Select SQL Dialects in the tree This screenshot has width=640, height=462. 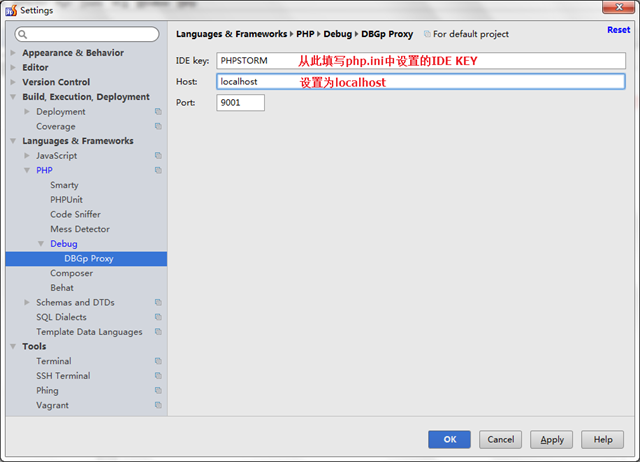(x=61, y=317)
